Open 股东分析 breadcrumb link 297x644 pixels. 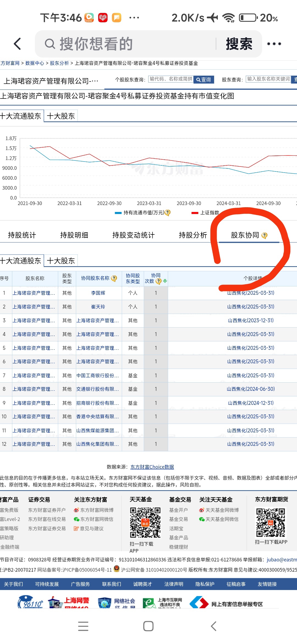pos(59,63)
